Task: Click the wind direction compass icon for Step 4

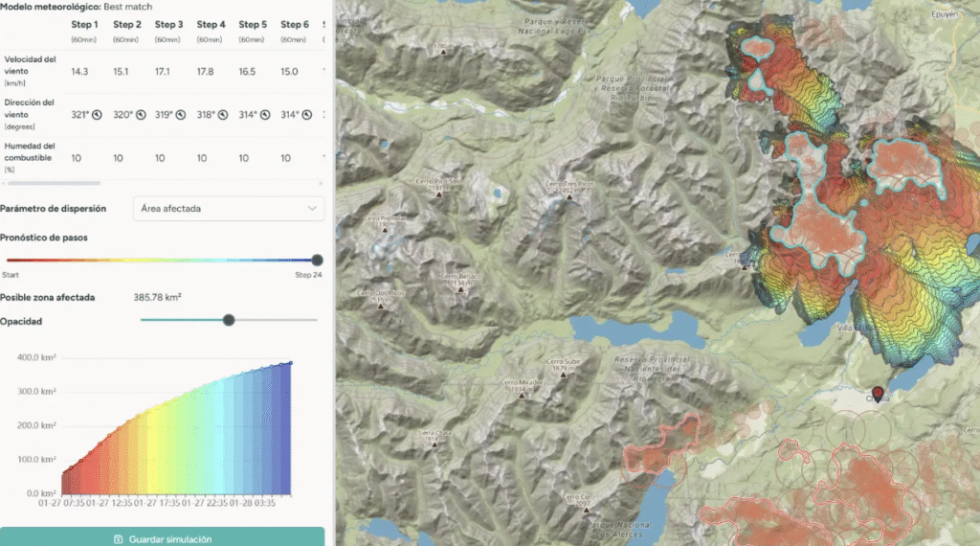Action: click(223, 114)
